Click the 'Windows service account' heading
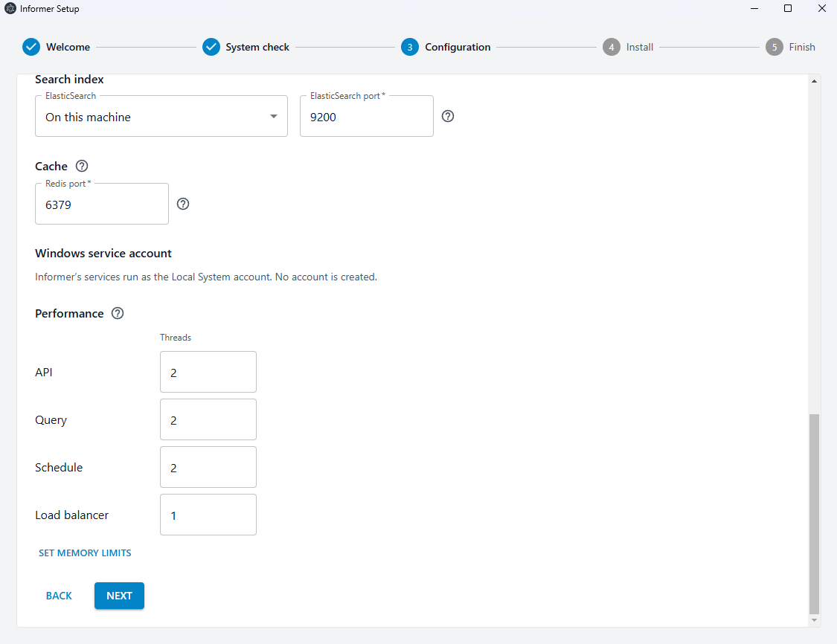The width and height of the screenshot is (837, 644). coord(103,254)
